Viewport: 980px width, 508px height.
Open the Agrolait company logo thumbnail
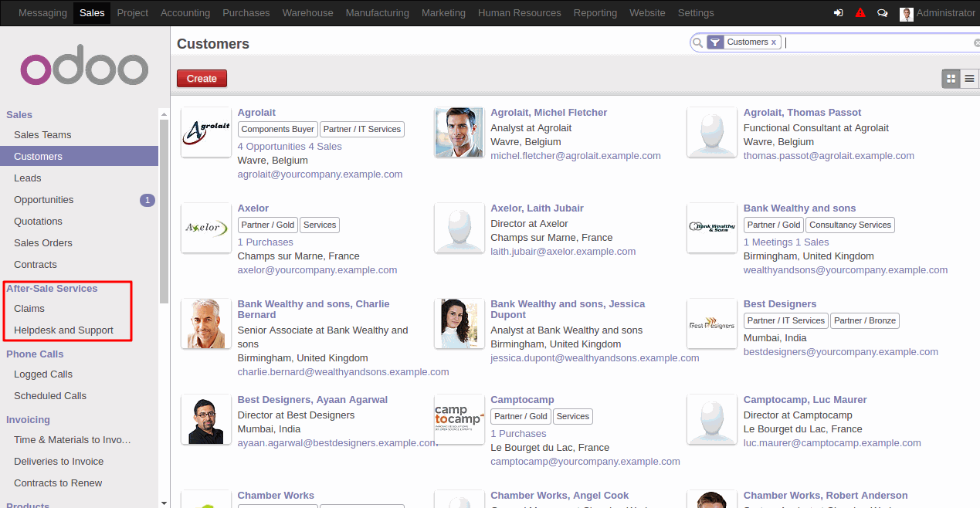pyautogui.click(x=206, y=132)
